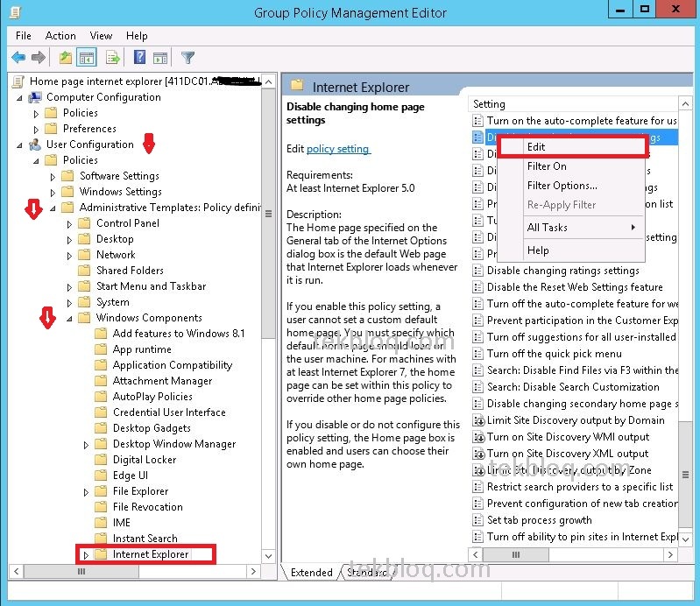Open the File menu
Viewport: 700px width, 606px height.
pos(23,36)
